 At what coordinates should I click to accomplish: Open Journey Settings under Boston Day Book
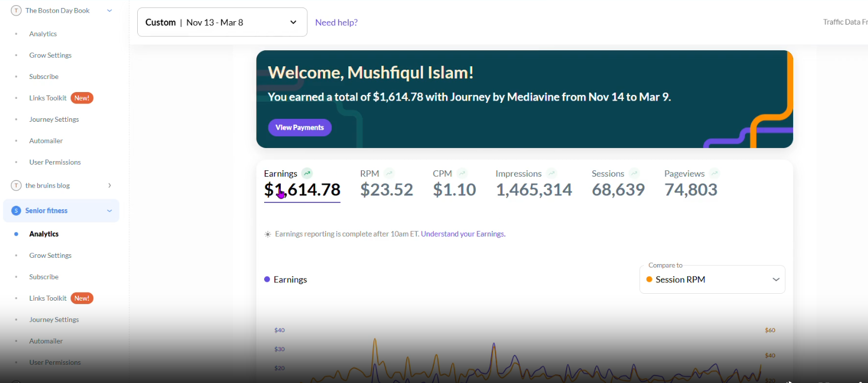54,119
